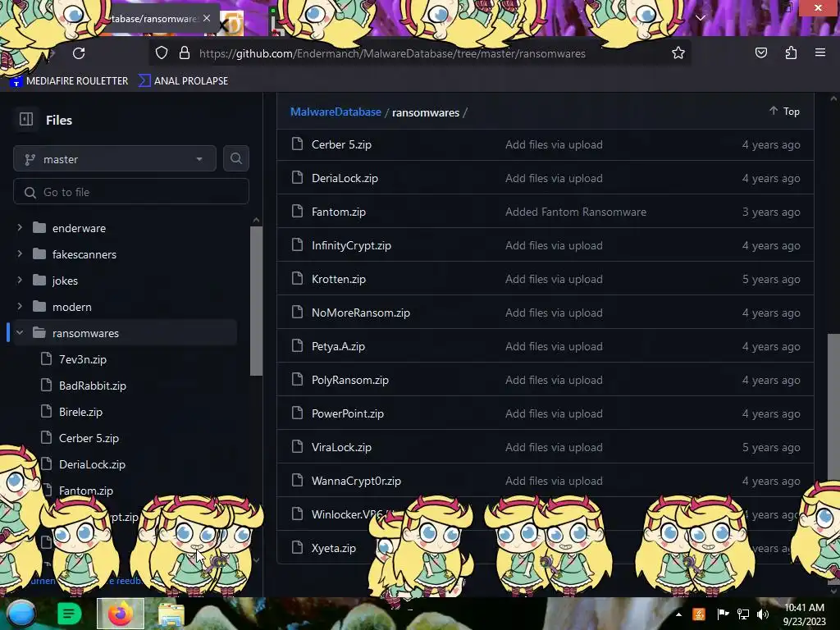
Task: Open the volume speaker tray icon
Action: point(762,614)
